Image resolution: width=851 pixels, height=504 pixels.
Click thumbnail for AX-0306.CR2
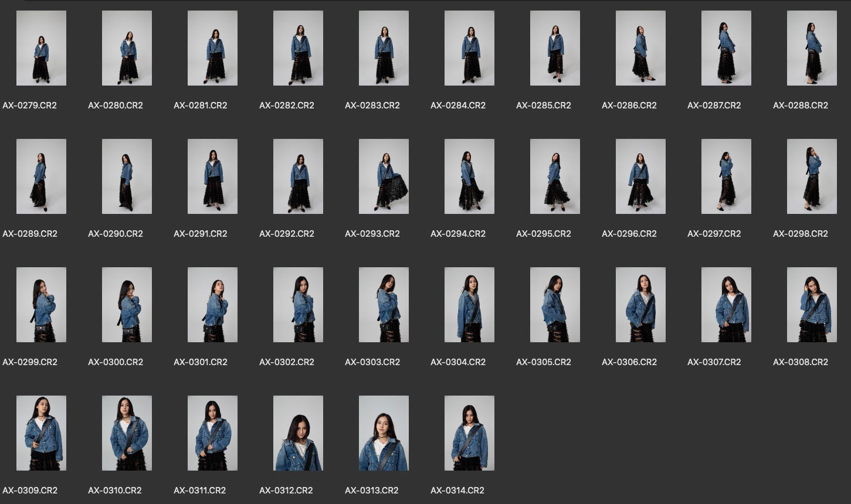point(640,305)
